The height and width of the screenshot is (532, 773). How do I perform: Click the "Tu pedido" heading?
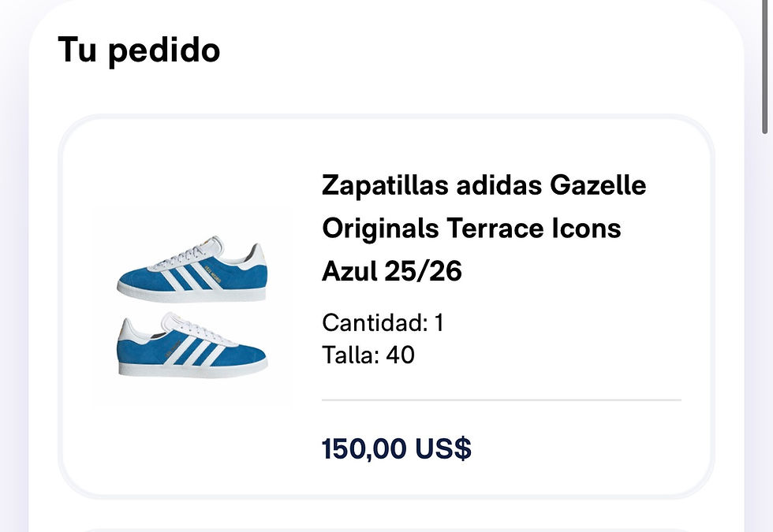139,50
